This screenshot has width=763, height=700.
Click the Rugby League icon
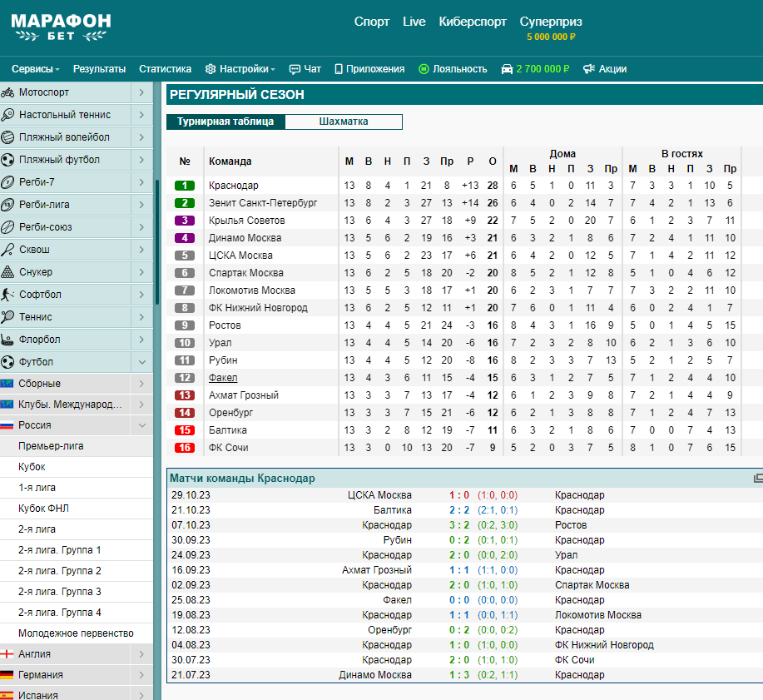7,205
